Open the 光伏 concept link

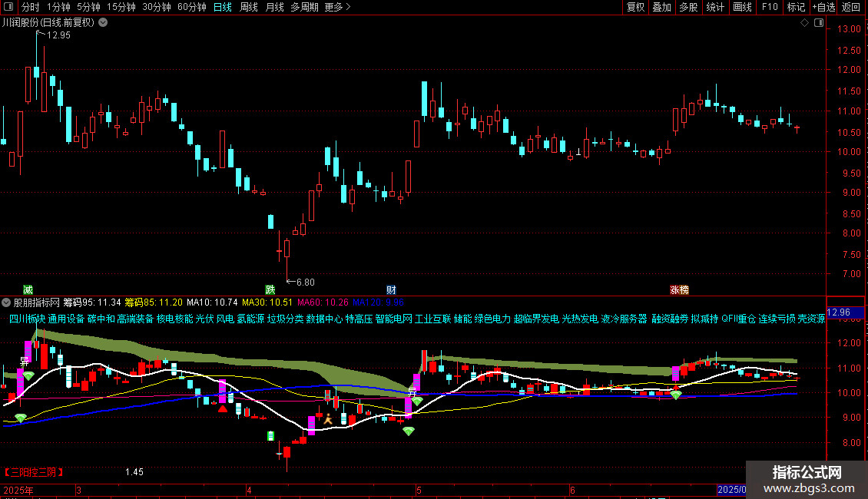204,319
